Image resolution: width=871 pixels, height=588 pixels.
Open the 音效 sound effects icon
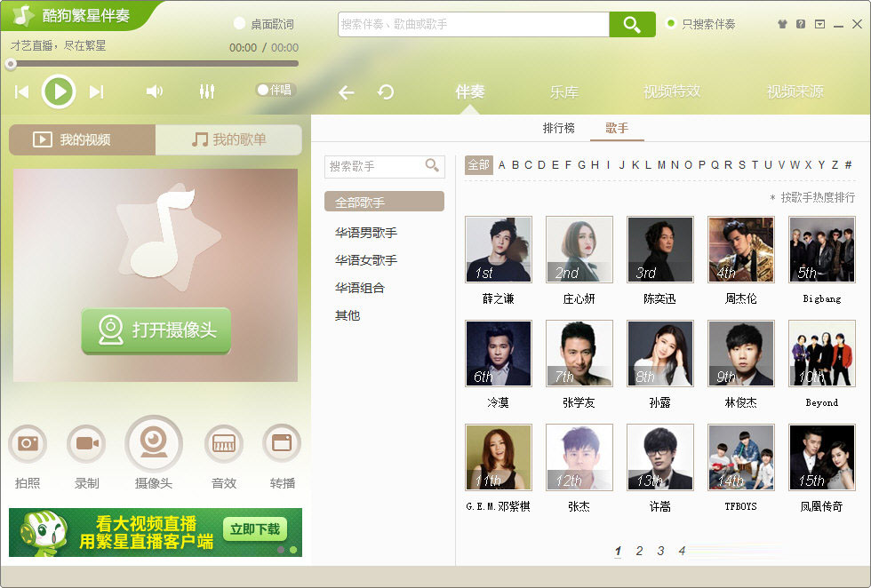224,443
